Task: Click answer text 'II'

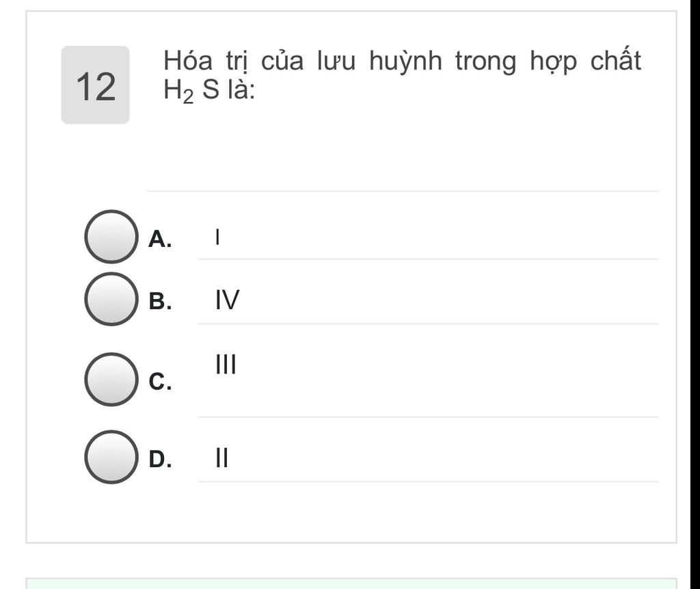Action: (221, 458)
